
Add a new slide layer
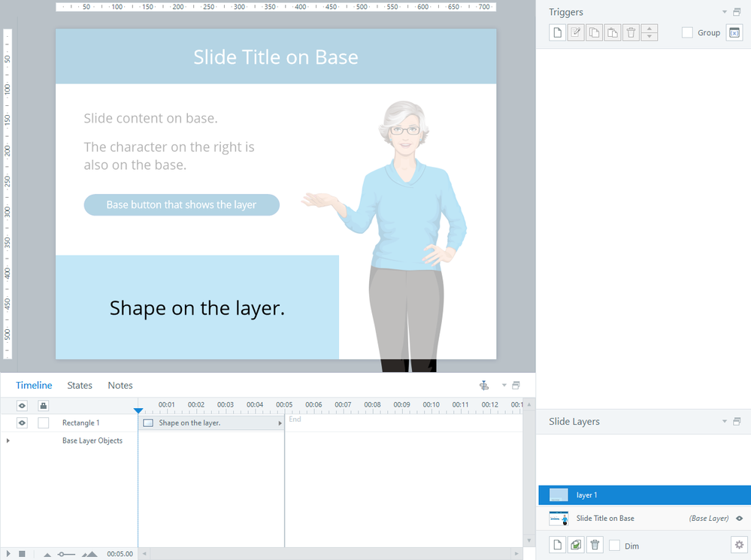[x=558, y=545]
